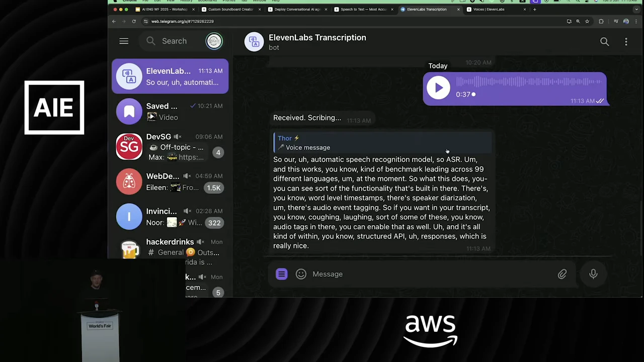
Task: Click the ElevenLabs bot avatar in chat header
Action: point(254,42)
